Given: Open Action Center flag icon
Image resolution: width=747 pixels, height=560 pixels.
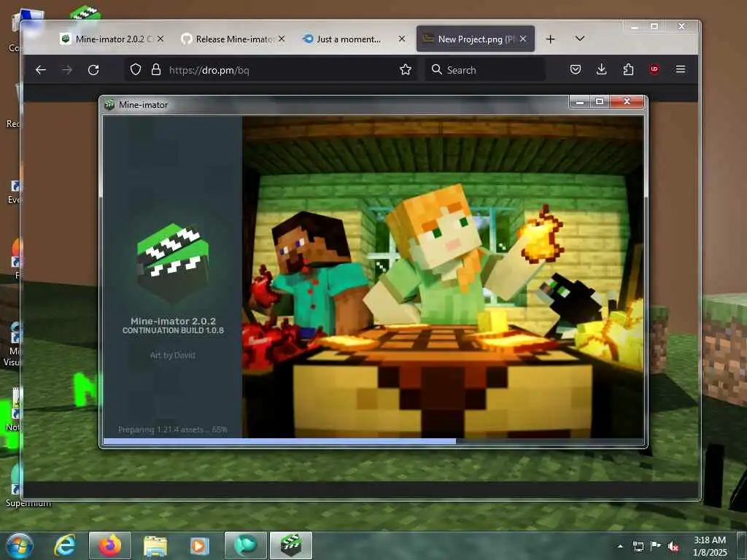Looking at the screenshot, I should [656, 546].
